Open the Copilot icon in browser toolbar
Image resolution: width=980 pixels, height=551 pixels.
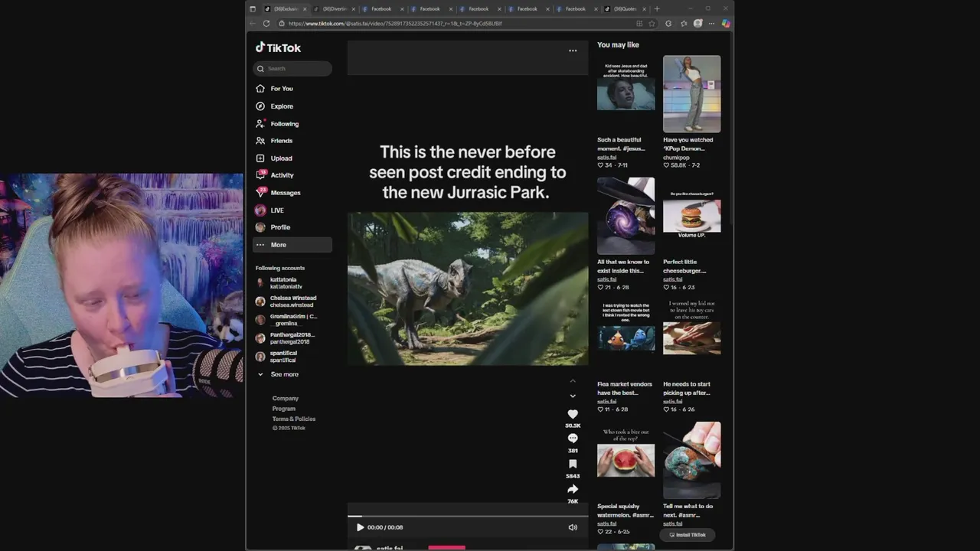pos(726,24)
